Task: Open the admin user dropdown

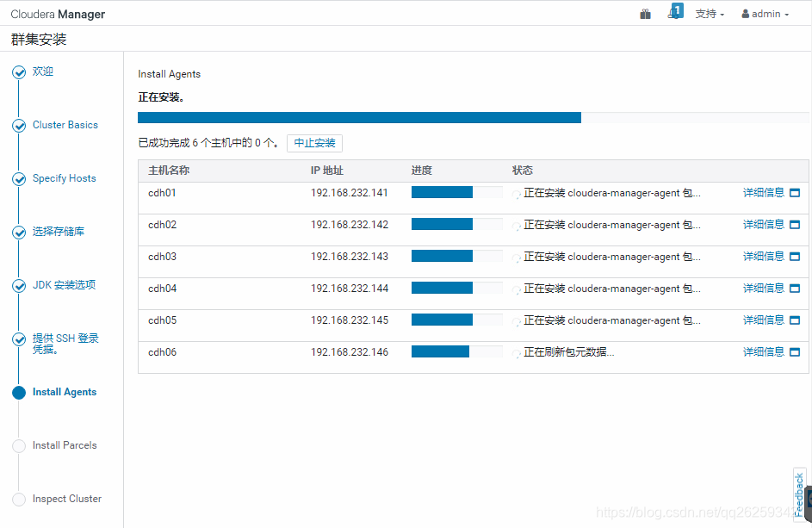Action: point(765,14)
